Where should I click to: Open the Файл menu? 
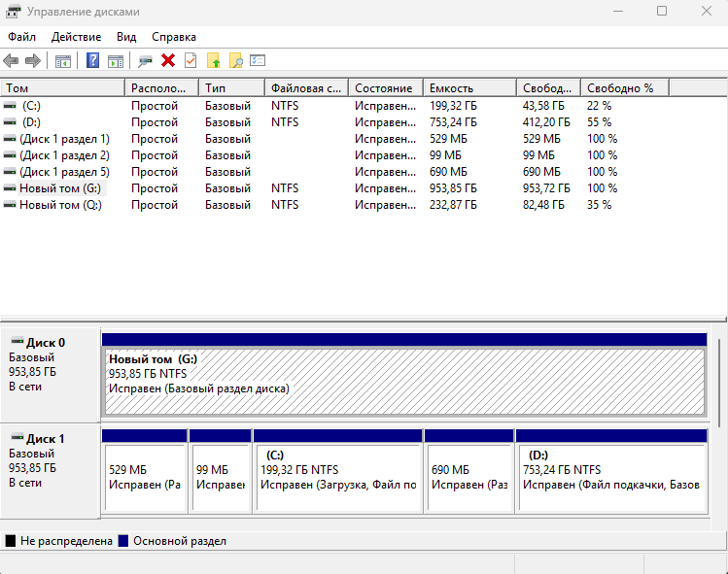click(x=21, y=37)
